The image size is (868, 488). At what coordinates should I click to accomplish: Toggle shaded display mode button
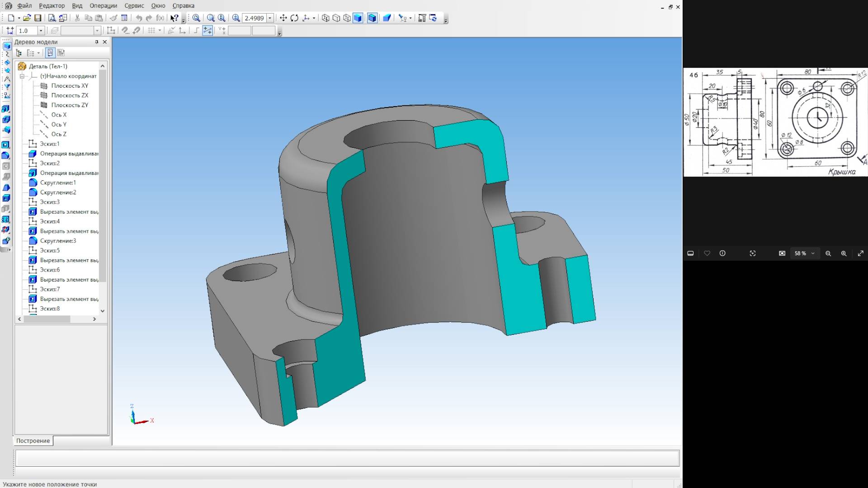point(358,18)
